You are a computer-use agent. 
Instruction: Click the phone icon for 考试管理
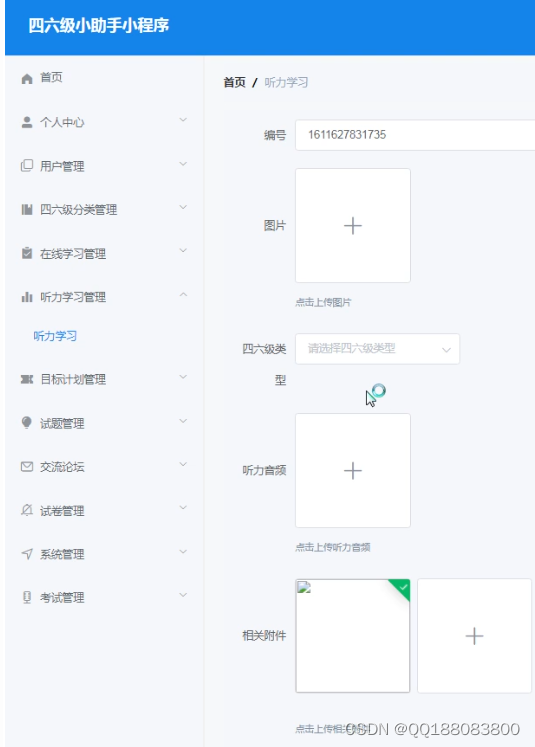pyautogui.click(x=27, y=597)
